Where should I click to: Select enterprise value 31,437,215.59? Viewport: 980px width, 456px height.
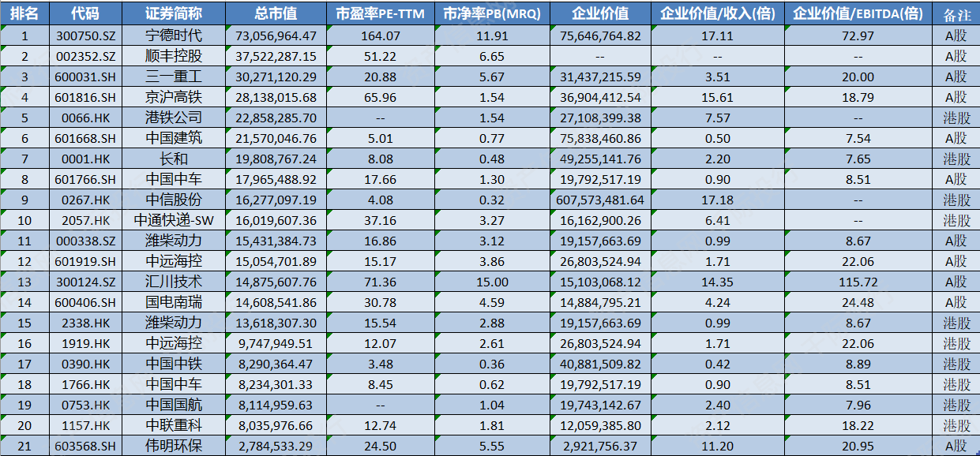click(600, 77)
